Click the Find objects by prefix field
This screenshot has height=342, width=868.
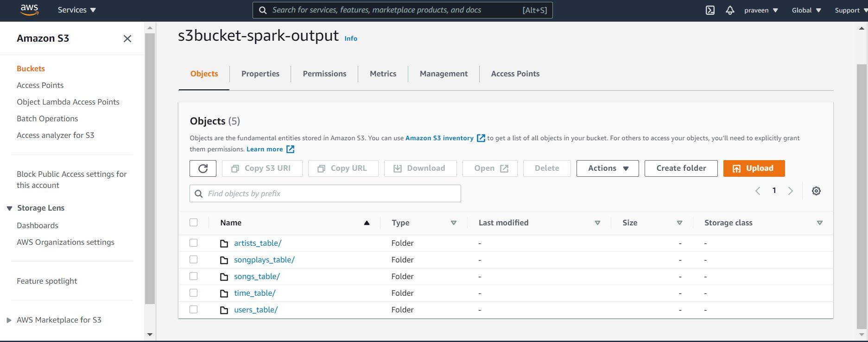pos(325,193)
